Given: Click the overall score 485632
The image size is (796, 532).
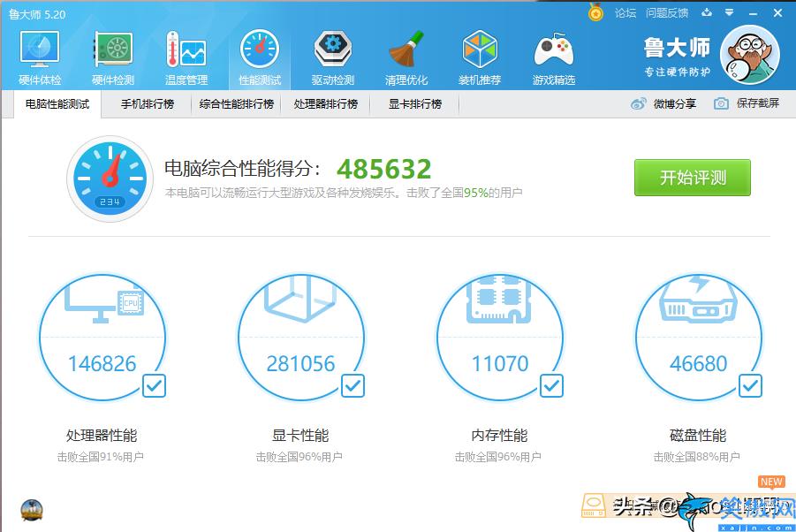Looking at the screenshot, I should (x=383, y=169).
